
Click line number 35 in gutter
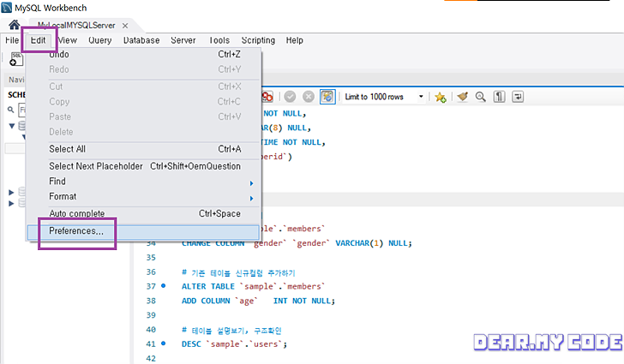click(x=151, y=258)
